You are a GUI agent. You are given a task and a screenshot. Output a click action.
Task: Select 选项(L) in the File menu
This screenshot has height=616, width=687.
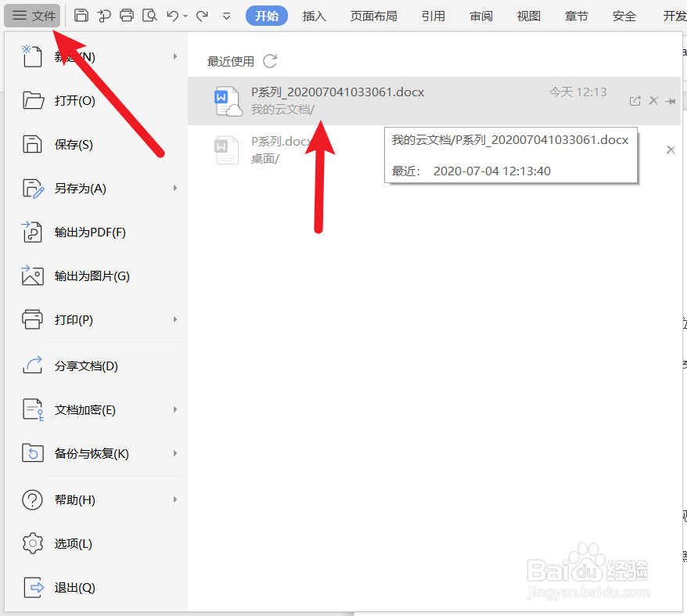point(74,543)
